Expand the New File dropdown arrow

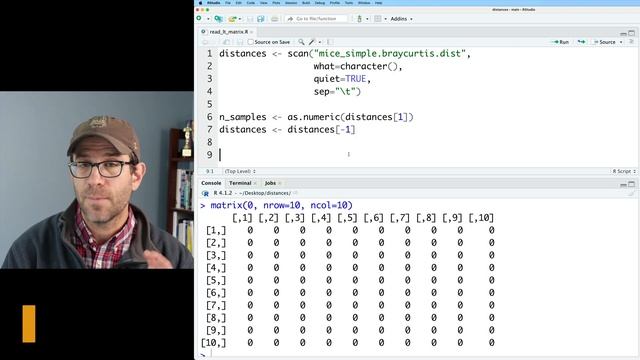[x=208, y=19]
